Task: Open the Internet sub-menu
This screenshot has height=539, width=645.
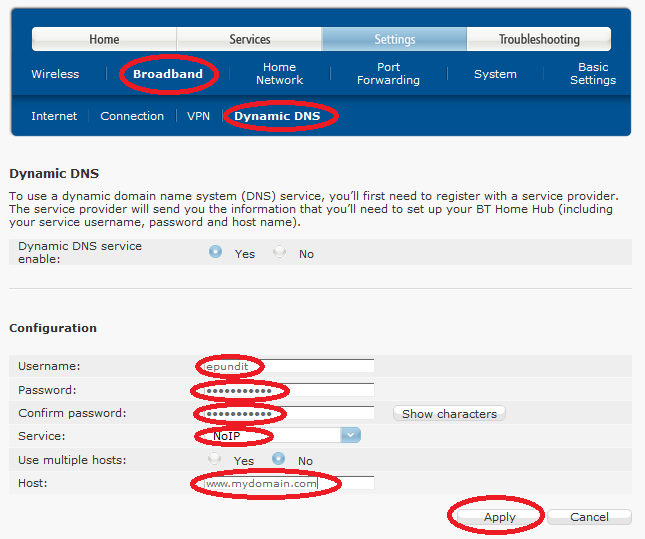Action: pos(54,116)
